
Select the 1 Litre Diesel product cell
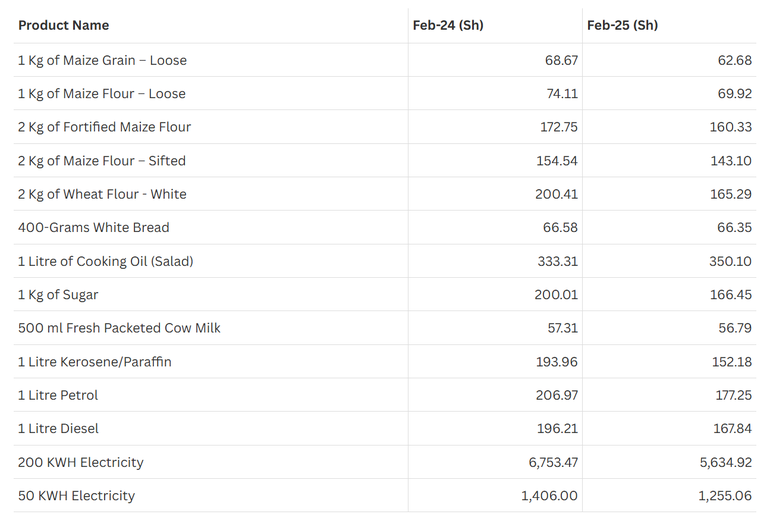[x=58, y=428]
